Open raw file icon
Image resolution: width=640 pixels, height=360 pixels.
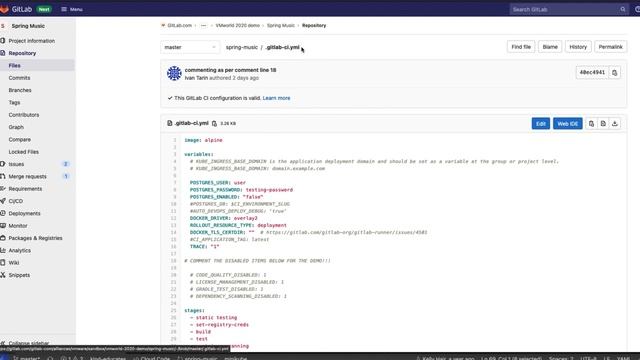pos(603,124)
